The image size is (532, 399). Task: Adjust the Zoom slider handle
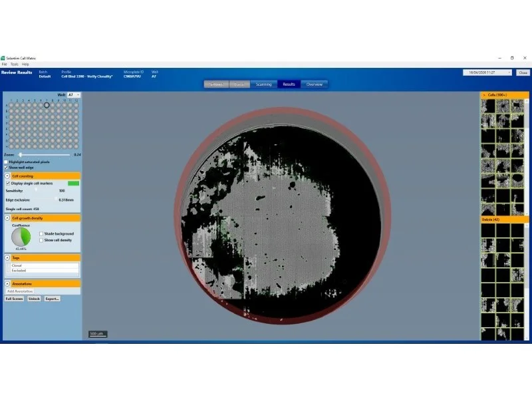(x=21, y=155)
